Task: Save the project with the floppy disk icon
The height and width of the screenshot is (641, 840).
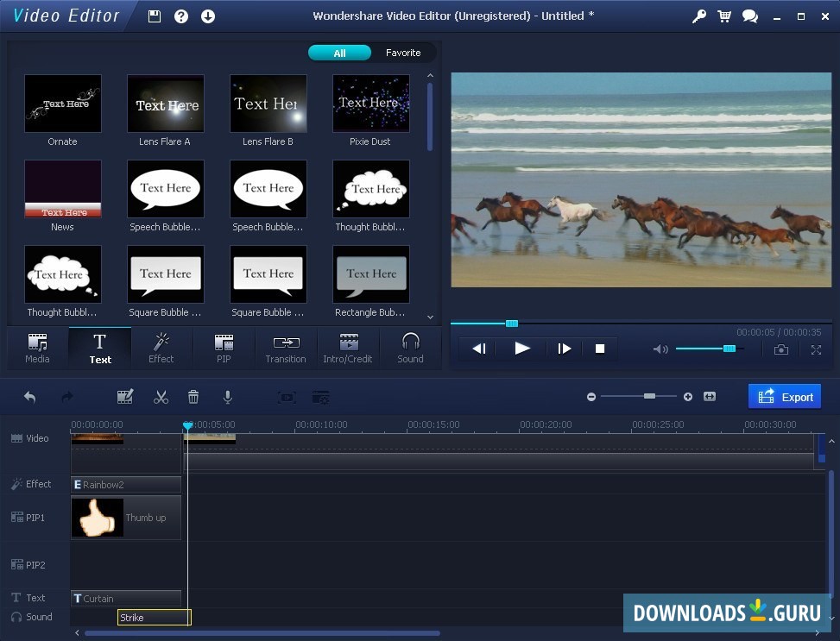Action: (154, 16)
